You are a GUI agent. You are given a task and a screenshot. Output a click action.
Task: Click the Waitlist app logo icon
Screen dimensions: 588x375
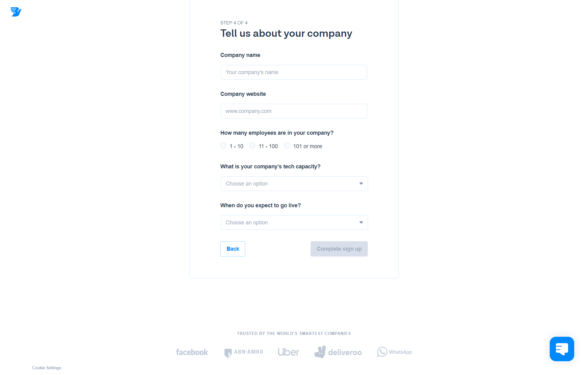coord(16,12)
